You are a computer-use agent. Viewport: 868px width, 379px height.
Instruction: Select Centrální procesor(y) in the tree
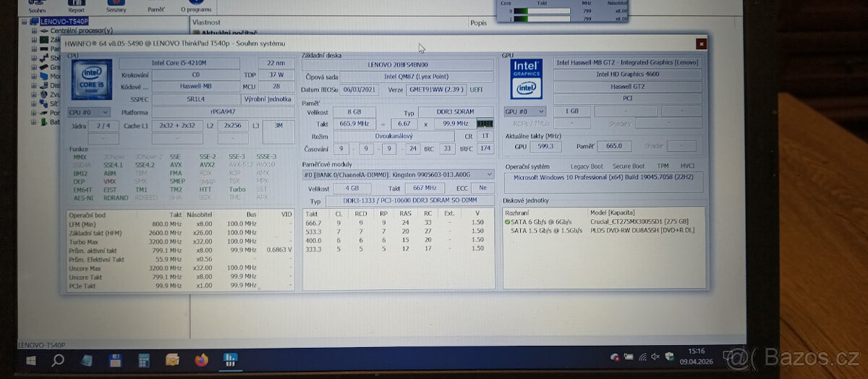pyautogui.click(x=82, y=31)
